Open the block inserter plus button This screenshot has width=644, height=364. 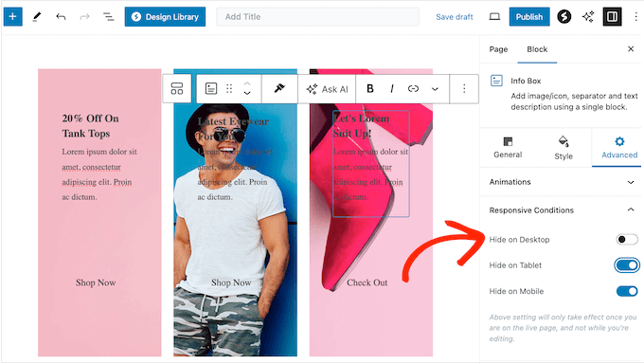(x=12, y=17)
